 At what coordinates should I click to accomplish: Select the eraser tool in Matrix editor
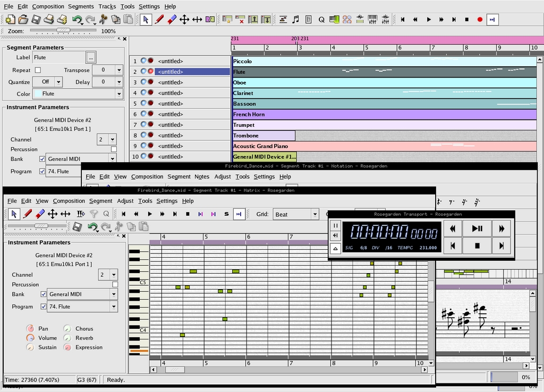click(x=40, y=214)
